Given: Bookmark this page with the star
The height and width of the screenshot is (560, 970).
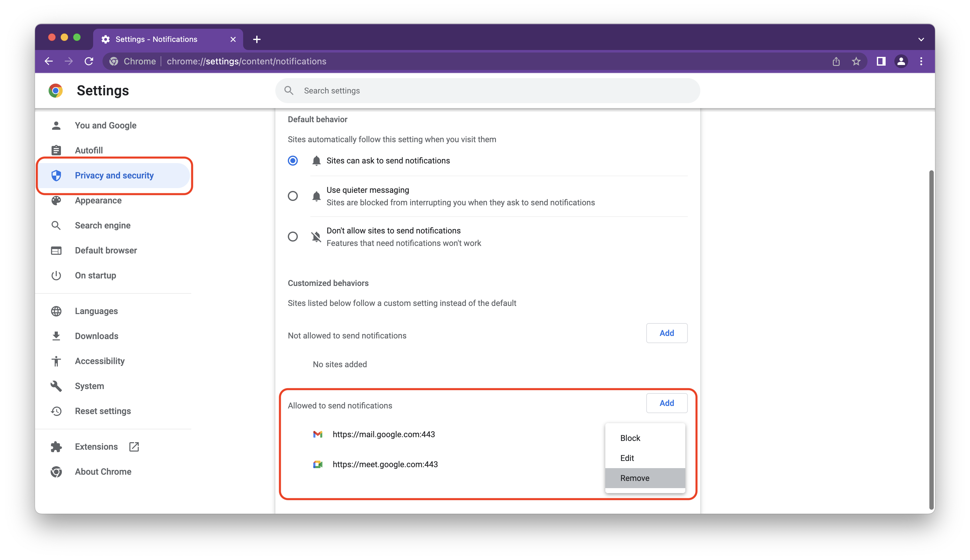Looking at the screenshot, I should coord(856,61).
